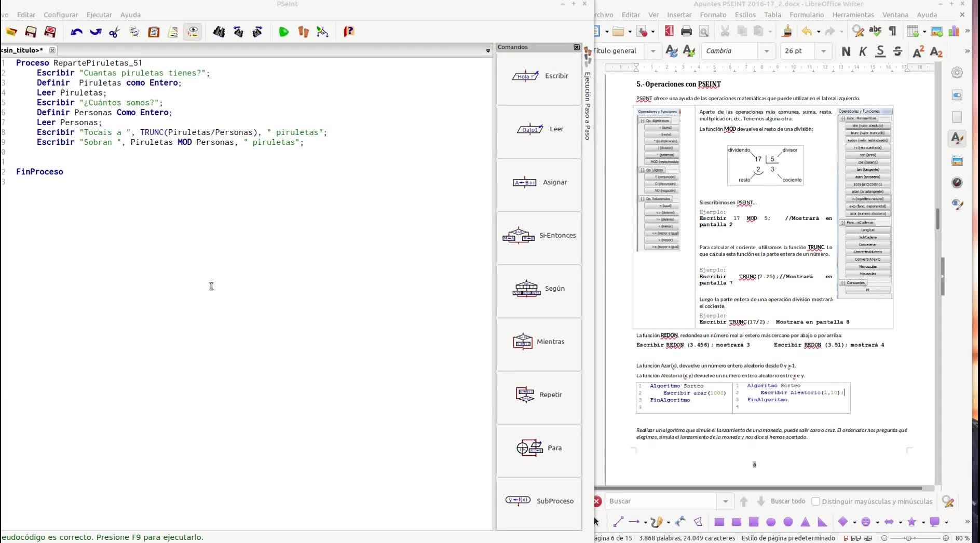Click the Save file icon in PSeInt
Screen dimensions: 980x543
31,32
